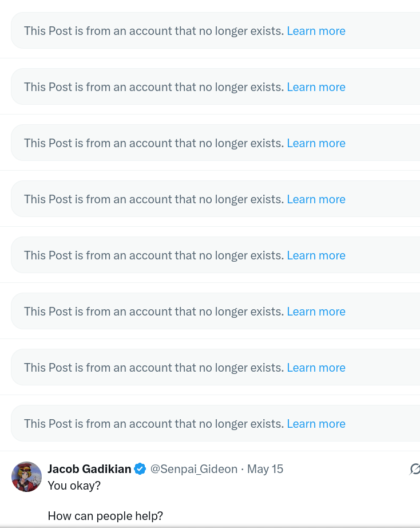Open the 'You okay?' reply post text
The height and width of the screenshot is (528, 420).
[74, 486]
